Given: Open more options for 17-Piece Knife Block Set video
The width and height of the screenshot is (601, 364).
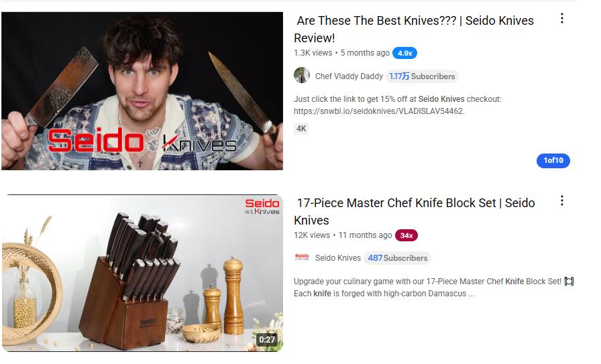Looking at the screenshot, I should coord(561,201).
